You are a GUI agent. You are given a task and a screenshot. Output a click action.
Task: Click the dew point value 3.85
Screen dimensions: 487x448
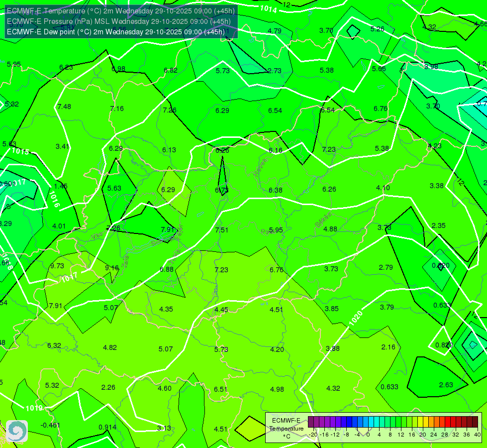(x=332, y=309)
